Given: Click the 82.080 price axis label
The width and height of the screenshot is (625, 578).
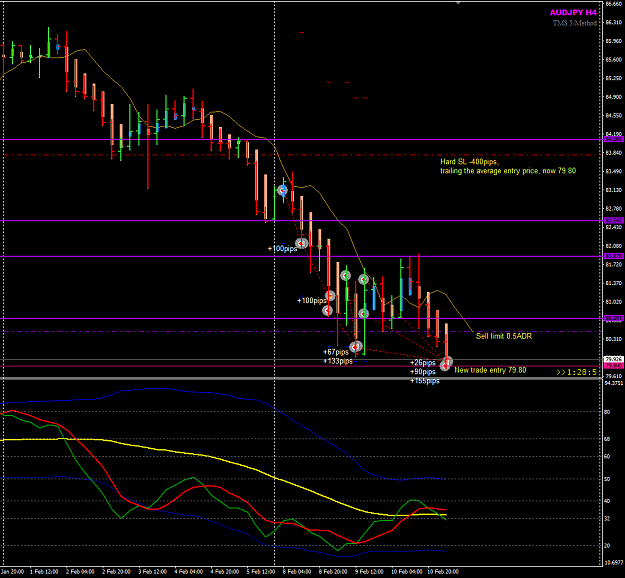Looking at the screenshot, I should (613, 246).
